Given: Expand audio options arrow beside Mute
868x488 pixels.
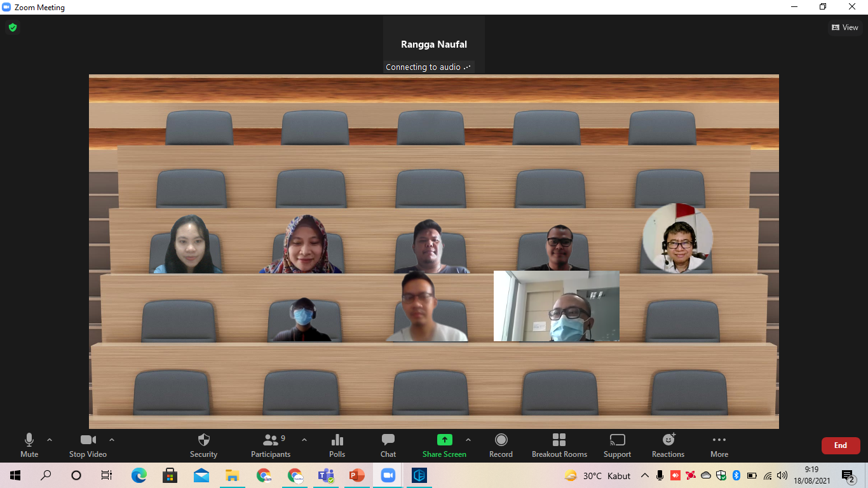Looking at the screenshot, I should [x=50, y=440].
